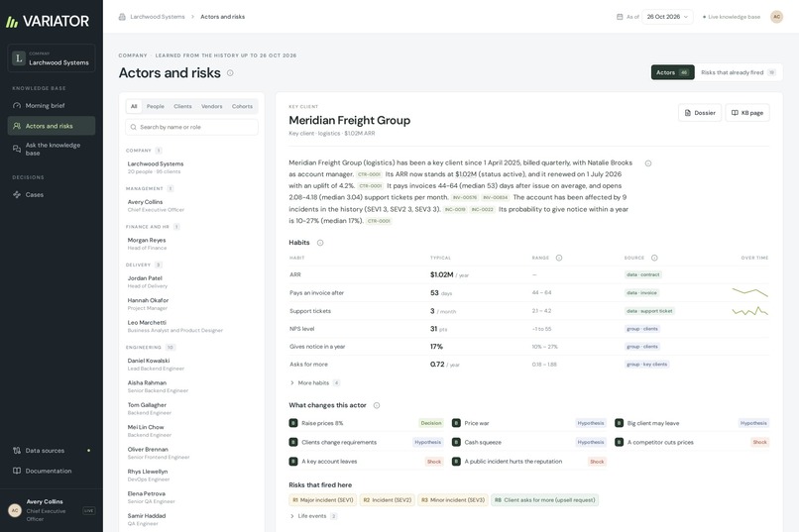Select the All filter tab
This screenshot has width=799, height=532.
134,106
